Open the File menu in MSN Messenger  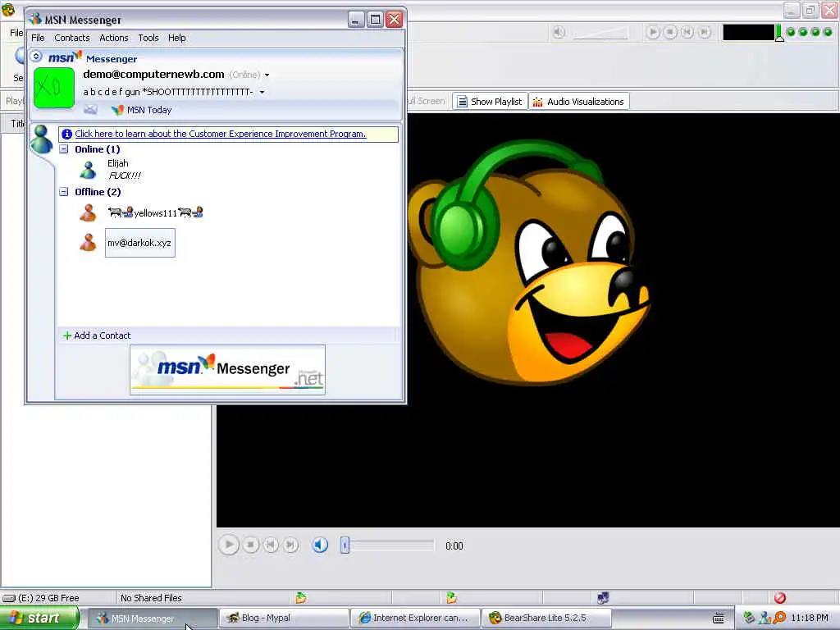point(38,38)
